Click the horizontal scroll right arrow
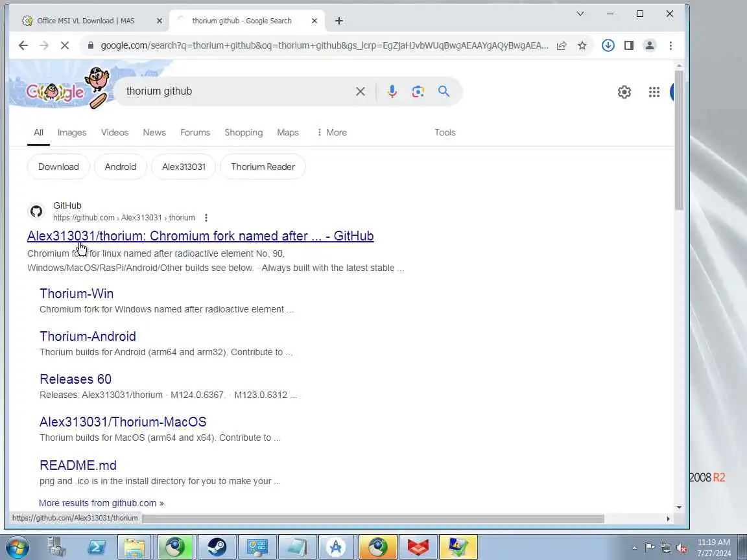This screenshot has height=560, width=747. pos(668,519)
